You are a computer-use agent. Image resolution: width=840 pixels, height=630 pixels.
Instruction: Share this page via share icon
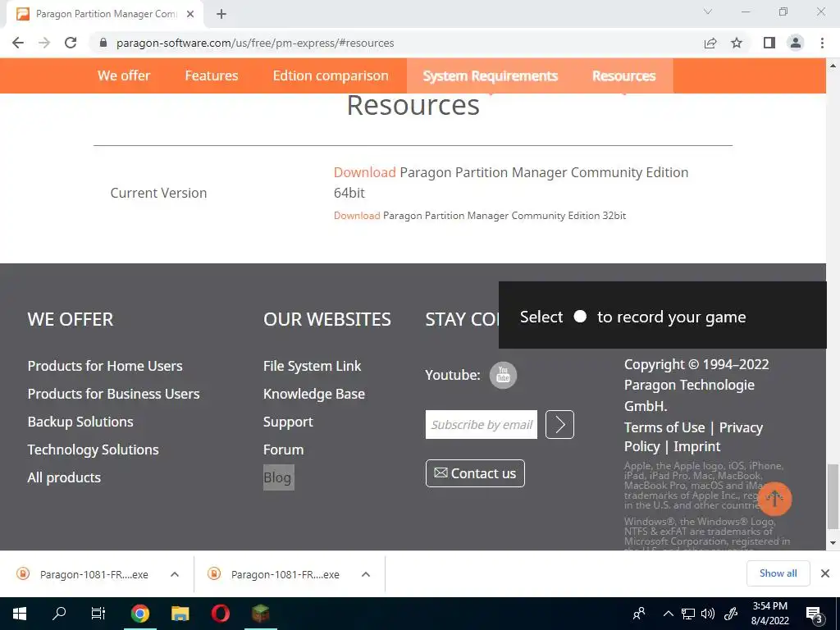(x=710, y=43)
